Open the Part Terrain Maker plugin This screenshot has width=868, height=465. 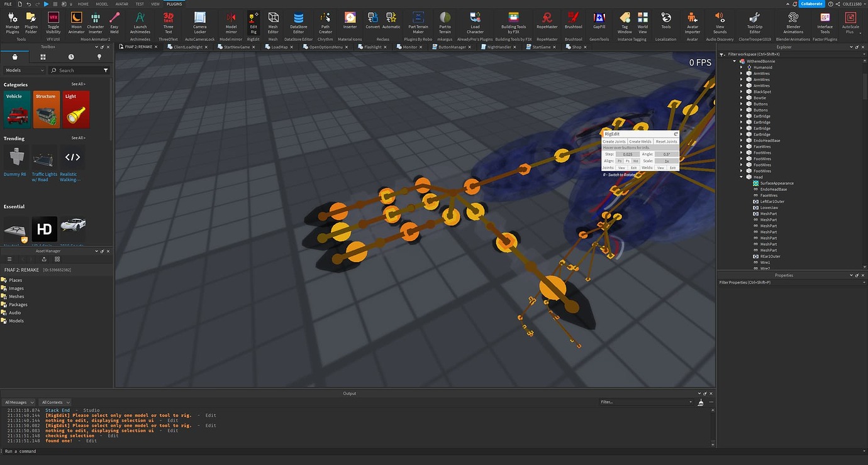[418, 23]
